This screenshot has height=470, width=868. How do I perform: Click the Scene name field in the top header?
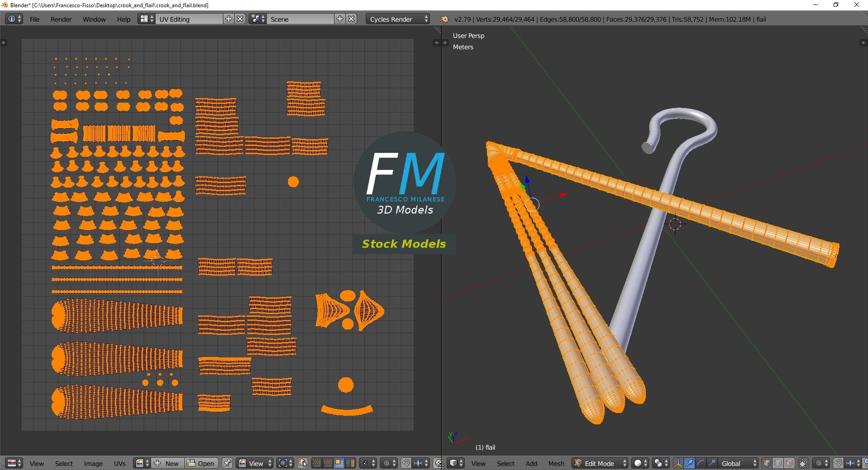coord(301,19)
